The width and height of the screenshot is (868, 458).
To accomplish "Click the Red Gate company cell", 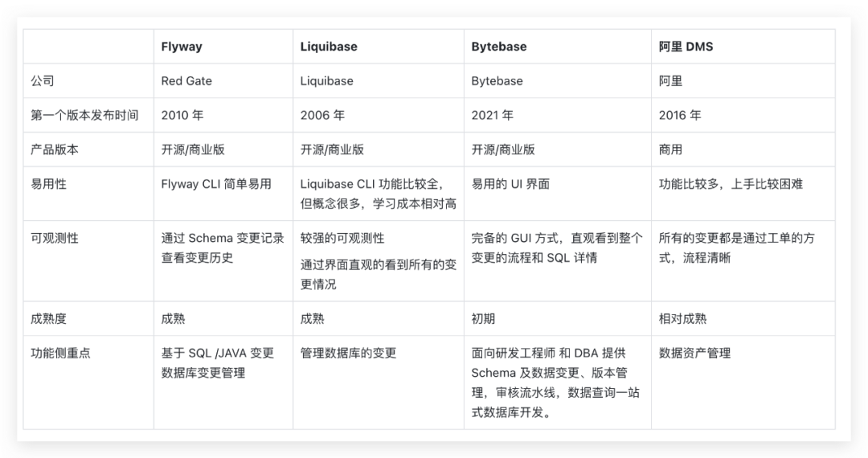I will point(186,81).
